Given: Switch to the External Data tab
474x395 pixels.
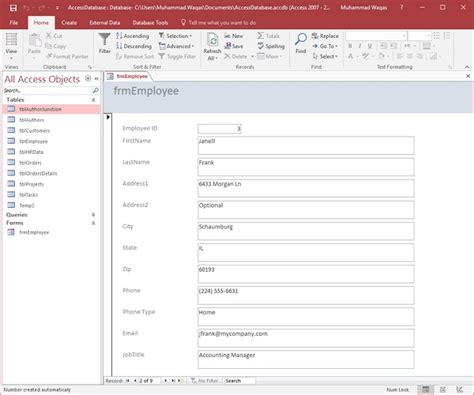Looking at the screenshot, I should 105,23.
